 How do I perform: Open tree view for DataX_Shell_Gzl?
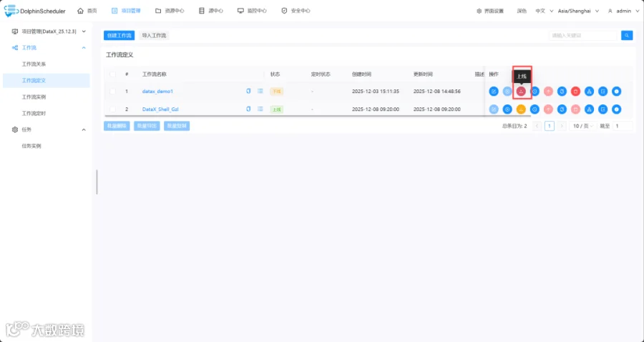(x=589, y=109)
